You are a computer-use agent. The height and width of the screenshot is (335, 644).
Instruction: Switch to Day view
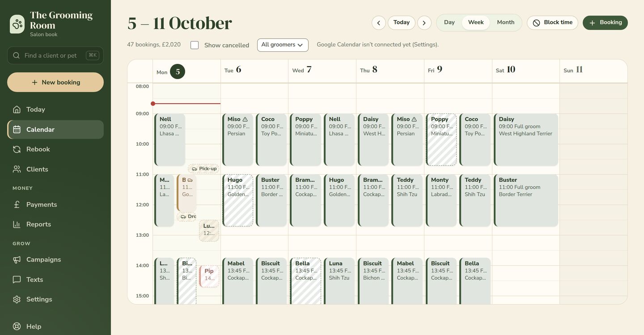[x=449, y=22]
